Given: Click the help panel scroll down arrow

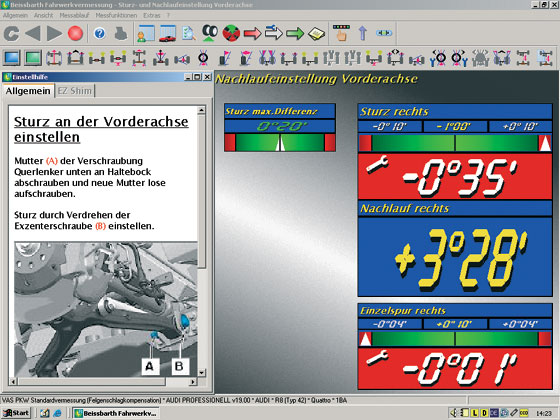Looking at the screenshot, I should coord(201,372).
